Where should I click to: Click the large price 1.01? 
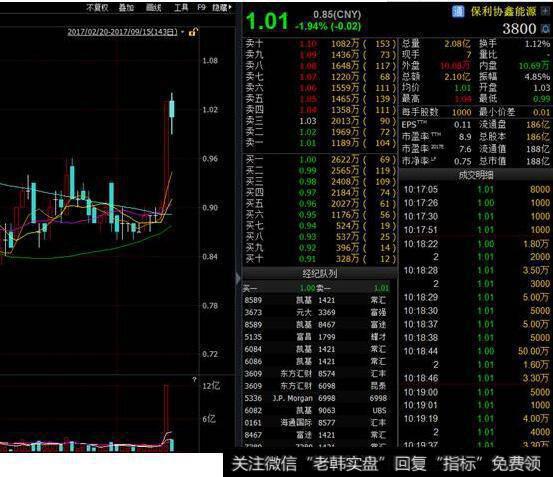pos(267,21)
